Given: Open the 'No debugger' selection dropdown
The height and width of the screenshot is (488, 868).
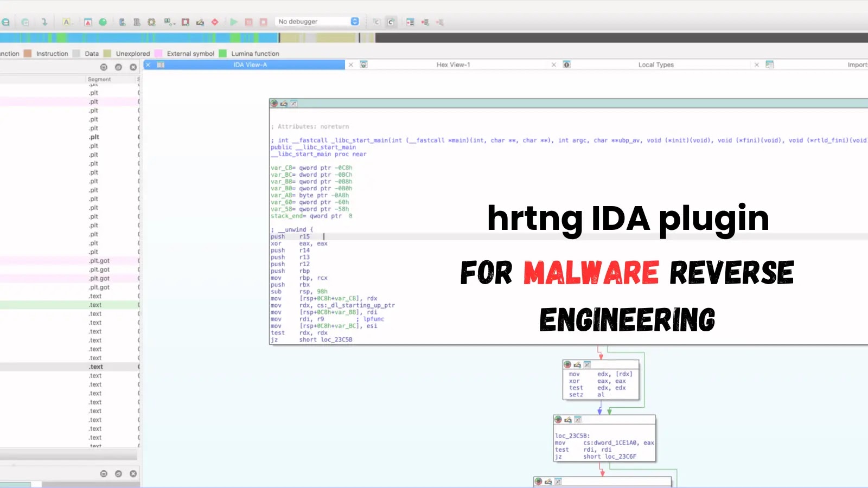Looking at the screenshot, I should (317, 22).
